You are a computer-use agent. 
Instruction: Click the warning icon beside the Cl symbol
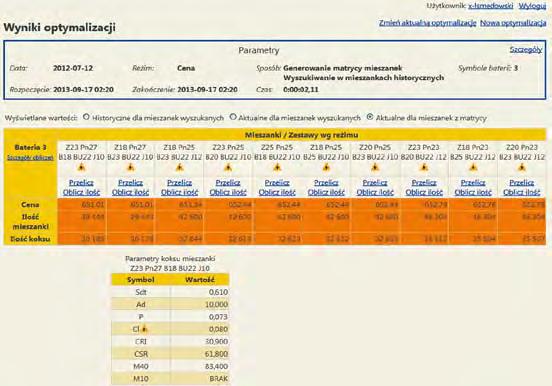coord(144,329)
